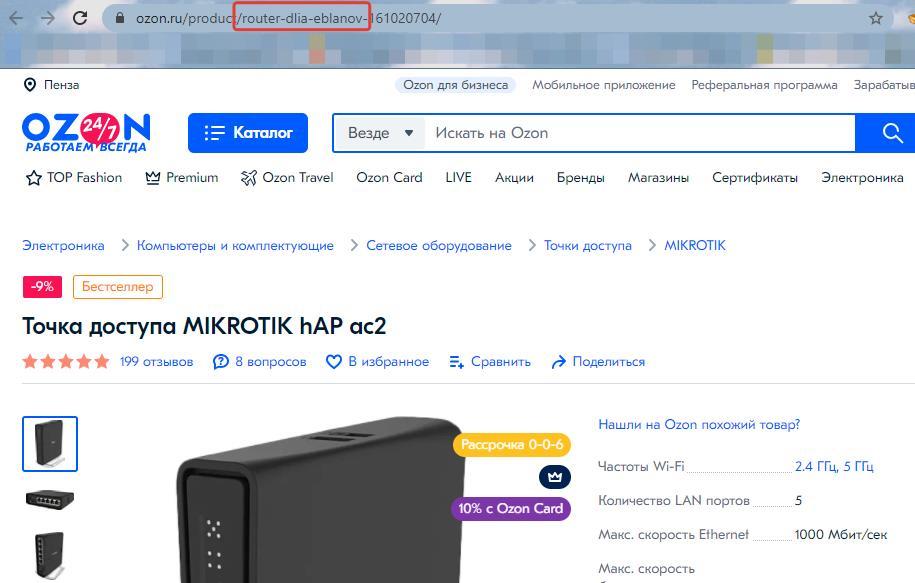The image size is (915, 583).
Task: Click the padlock site info icon
Action: pyautogui.click(x=120, y=18)
